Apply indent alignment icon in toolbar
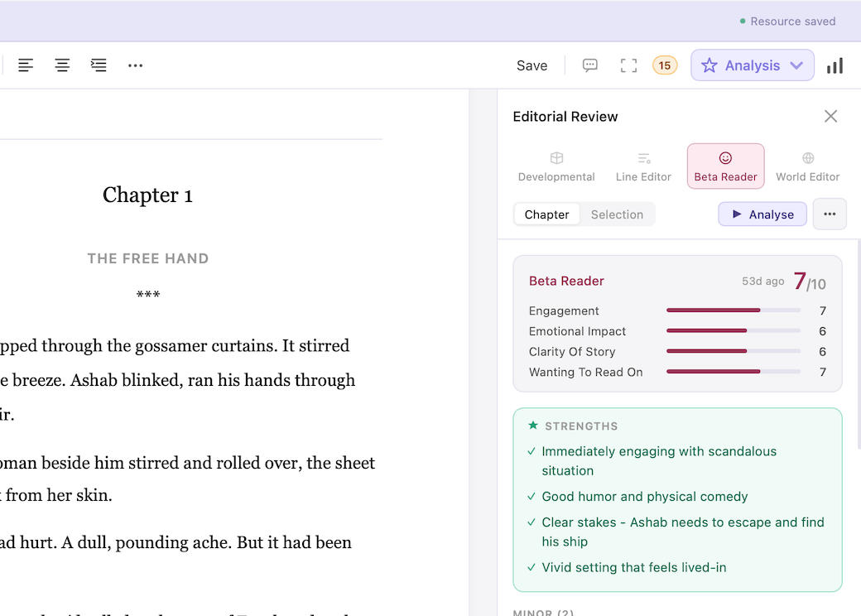The height and width of the screenshot is (616, 861). pyautogui.click(x=99, y=65)
